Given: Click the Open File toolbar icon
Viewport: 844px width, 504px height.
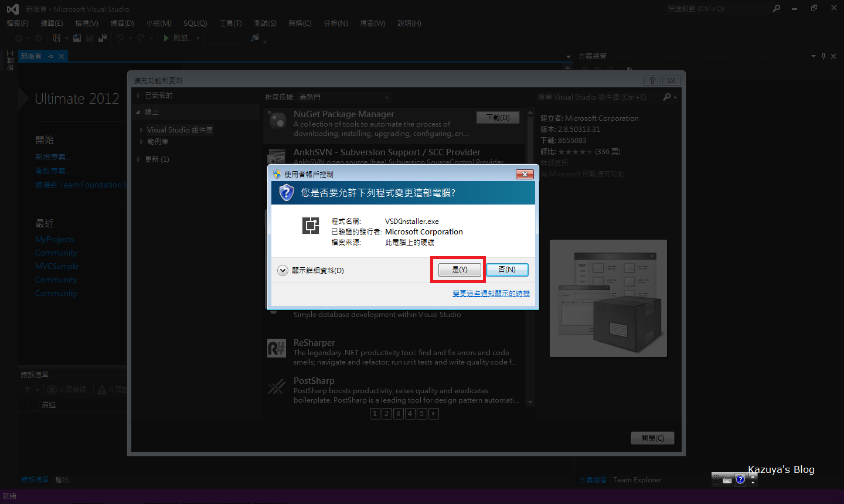Looking at the screenshot, I should click(x=77, y=38).
